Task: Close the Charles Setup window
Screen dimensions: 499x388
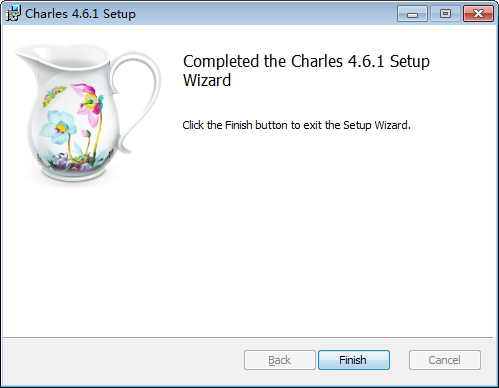Action: click(478, 14)
